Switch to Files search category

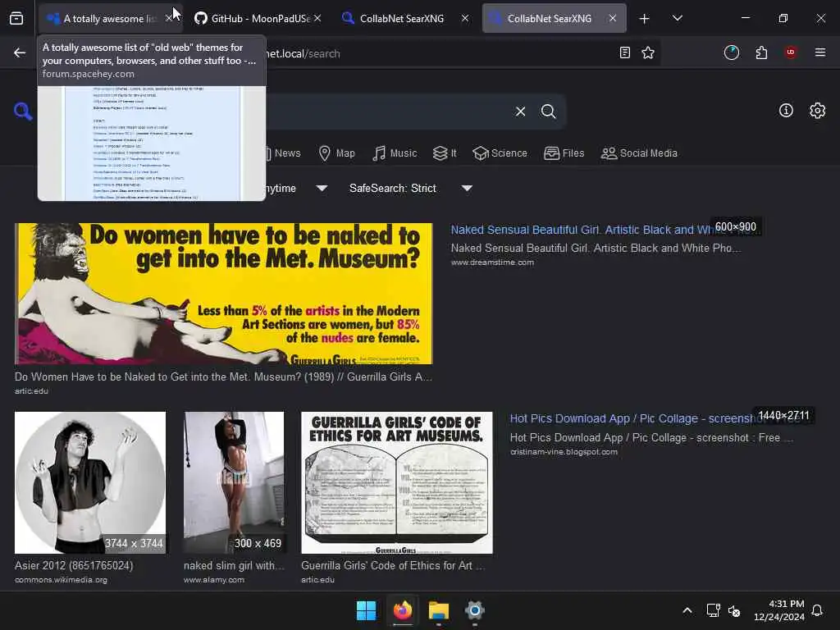[x=564, y=153]
